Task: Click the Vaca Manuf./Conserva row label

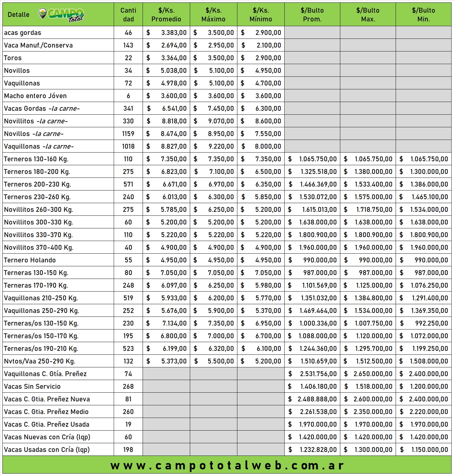Action: [38, 45]
